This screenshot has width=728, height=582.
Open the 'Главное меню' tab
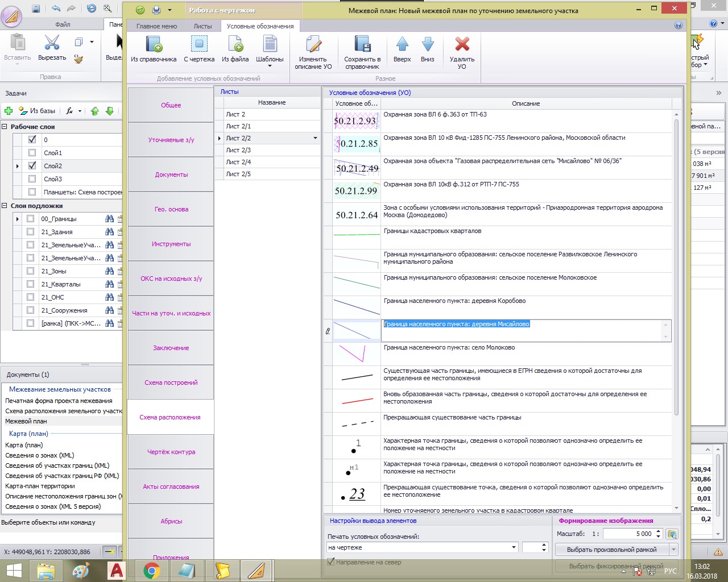(156, 26)
